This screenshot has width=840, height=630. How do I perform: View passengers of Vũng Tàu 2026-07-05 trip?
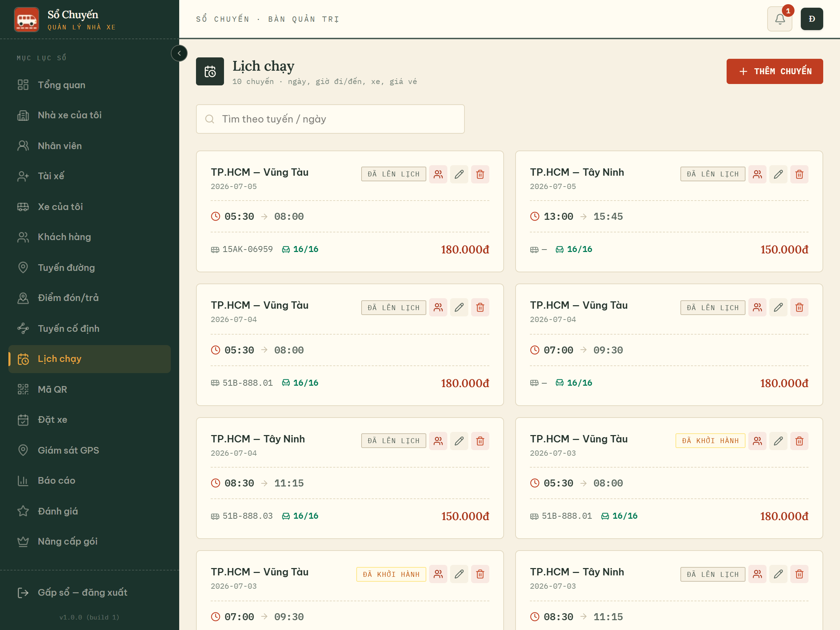coord(438,174)
